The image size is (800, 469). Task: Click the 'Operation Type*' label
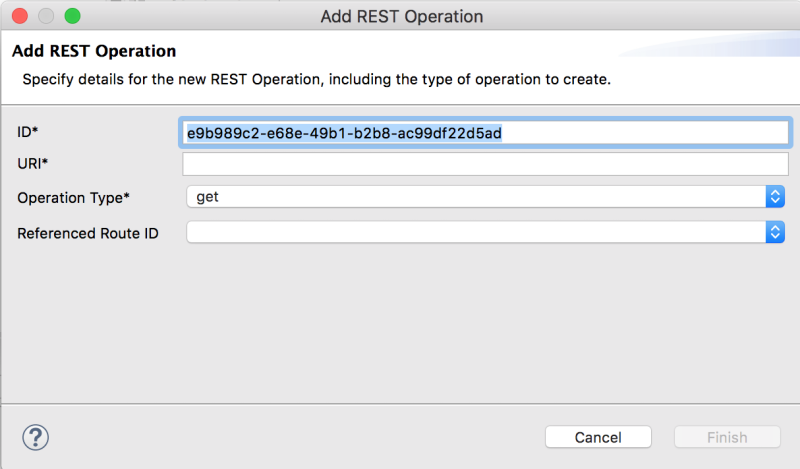[x=73, y=198]
